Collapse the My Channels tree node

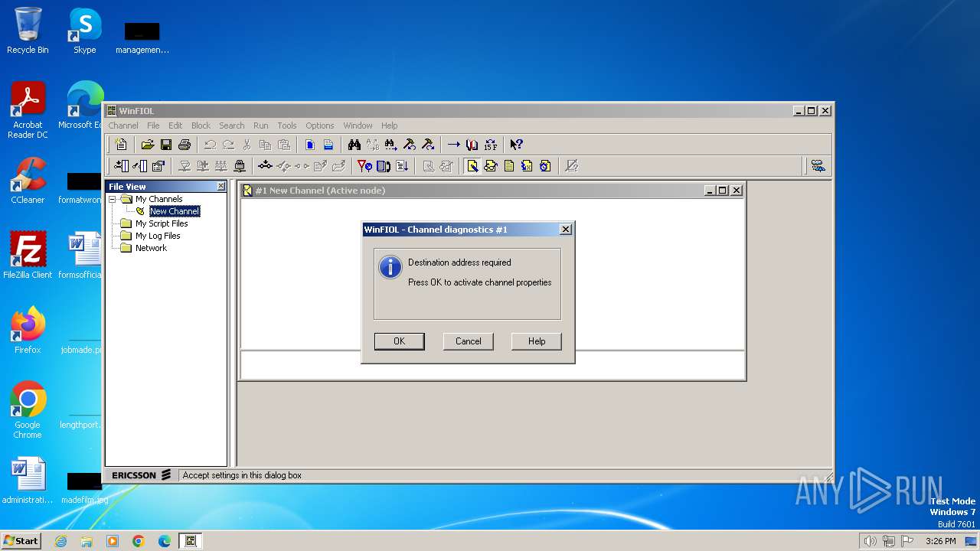[112, 199]
